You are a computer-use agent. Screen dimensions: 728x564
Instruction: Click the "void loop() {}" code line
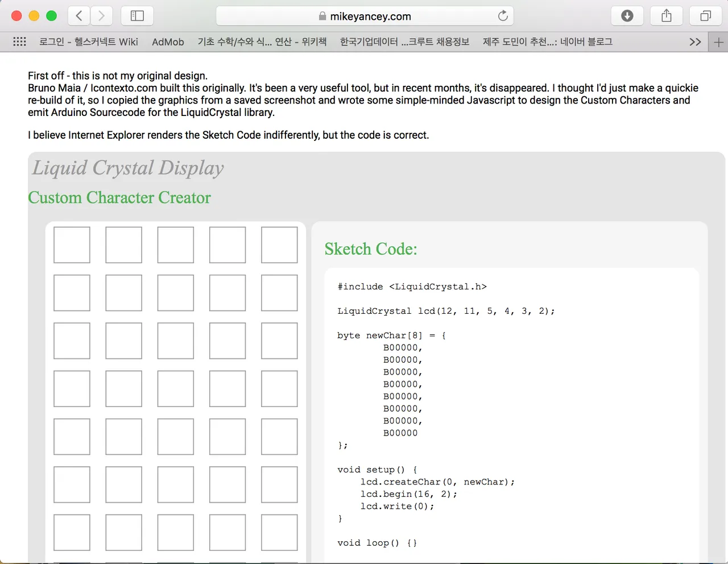(x=377, y=543)
